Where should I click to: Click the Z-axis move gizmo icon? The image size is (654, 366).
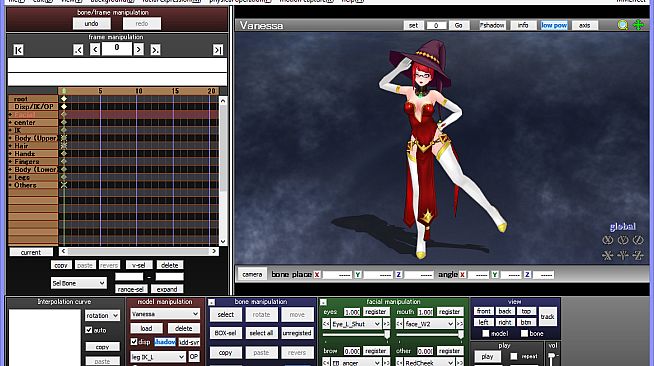(638, 255)
